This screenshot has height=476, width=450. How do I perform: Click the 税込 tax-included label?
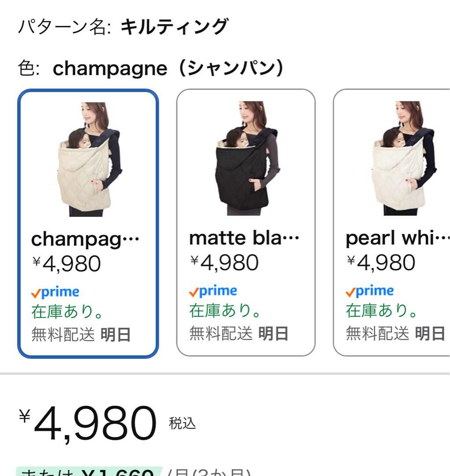click(x=182, y=423)
